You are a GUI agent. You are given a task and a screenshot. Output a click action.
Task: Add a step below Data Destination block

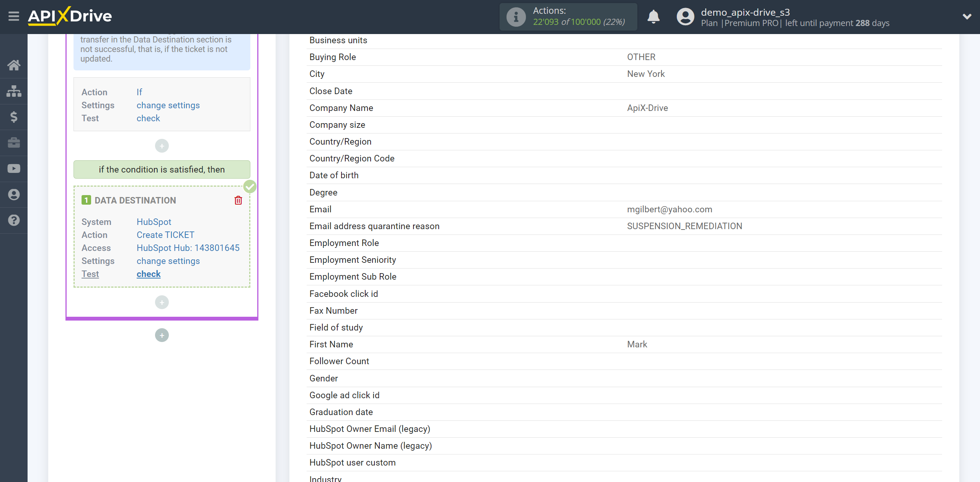click(162, 302)
